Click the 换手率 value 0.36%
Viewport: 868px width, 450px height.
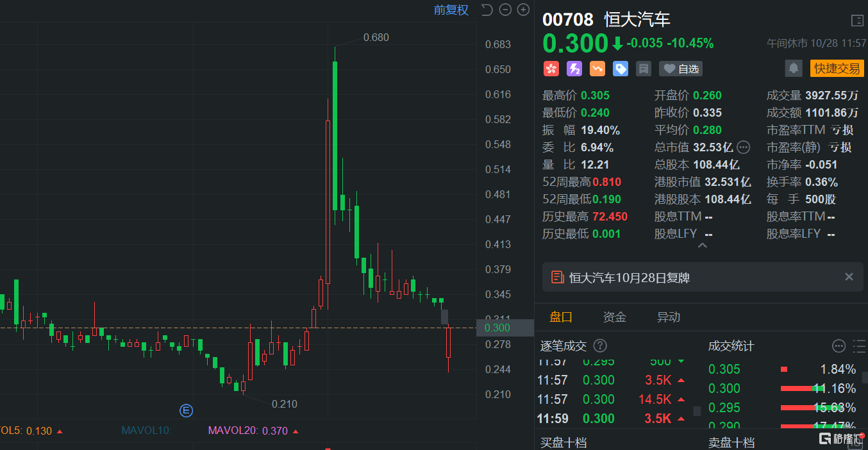pyautogui.click(x=822, y=182)
